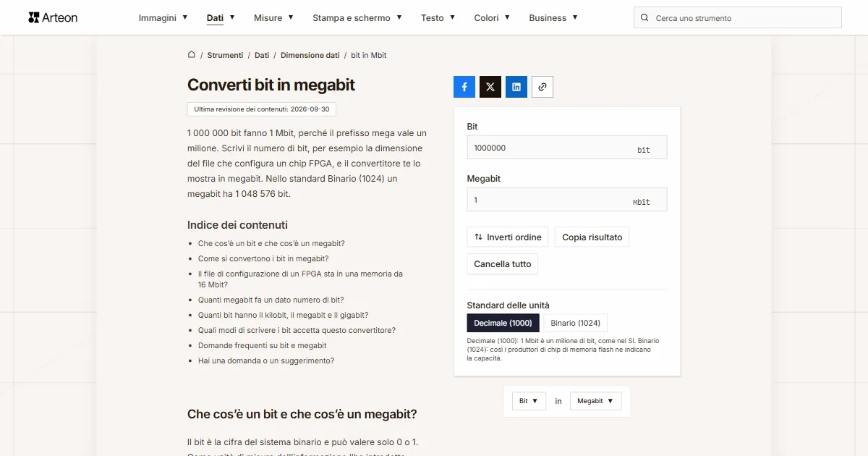Open Dati breadcrumb link

coord(262,55)
